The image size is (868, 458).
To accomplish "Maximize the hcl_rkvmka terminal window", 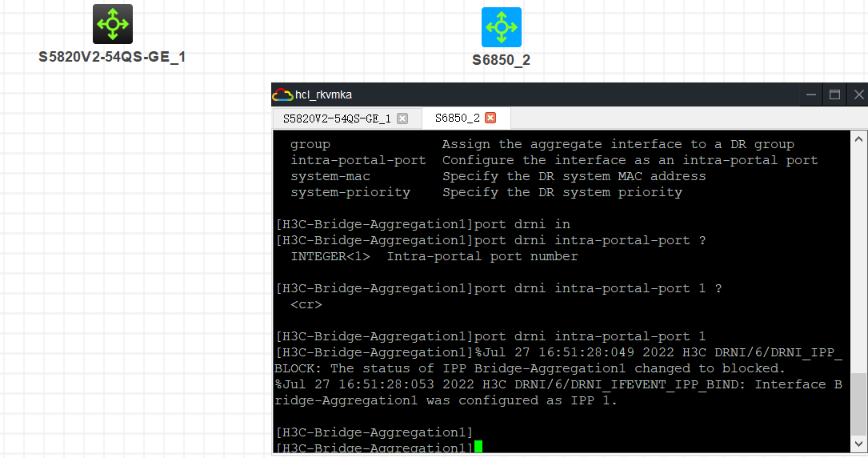I will (x=834, y=94).
